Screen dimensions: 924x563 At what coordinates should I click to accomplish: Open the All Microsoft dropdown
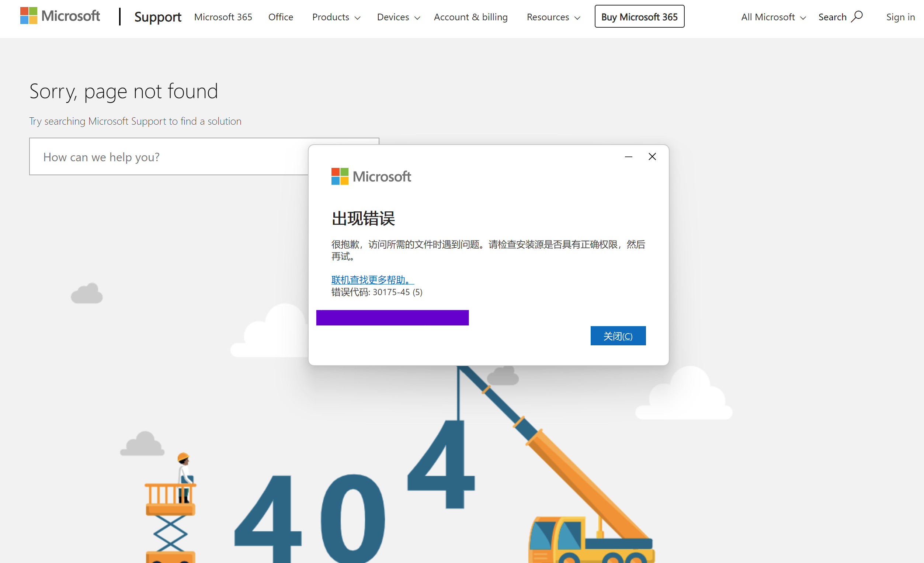point(773,17)
